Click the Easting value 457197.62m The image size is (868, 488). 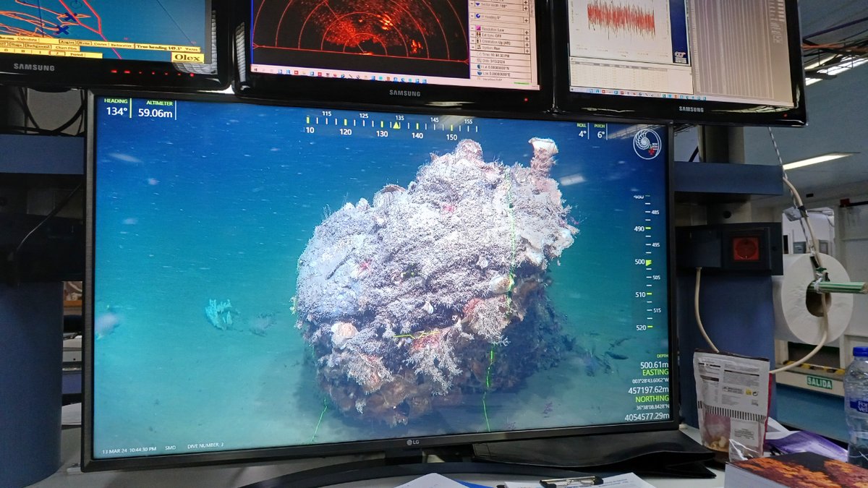648,390
